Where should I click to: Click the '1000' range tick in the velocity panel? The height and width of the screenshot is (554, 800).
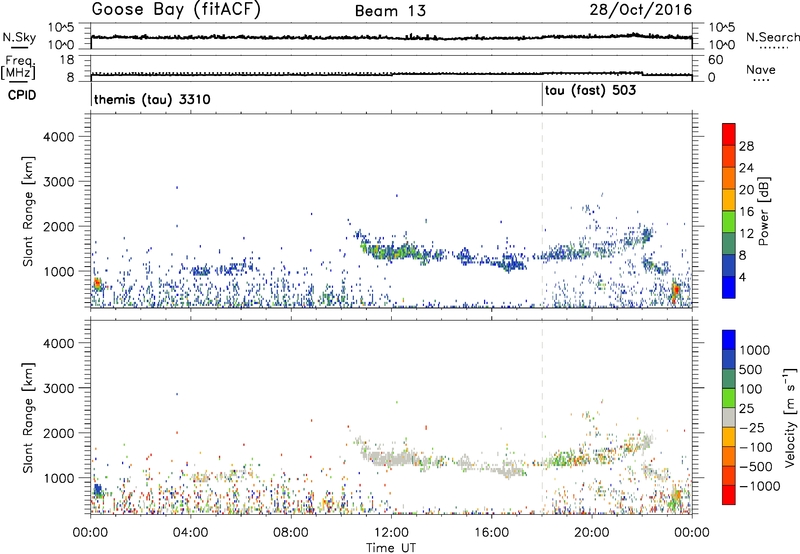pos(59,478)
